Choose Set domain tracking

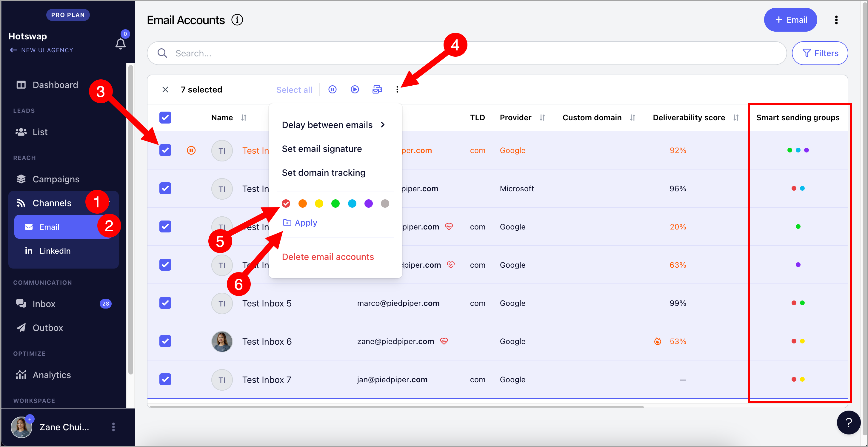point(324,173)
